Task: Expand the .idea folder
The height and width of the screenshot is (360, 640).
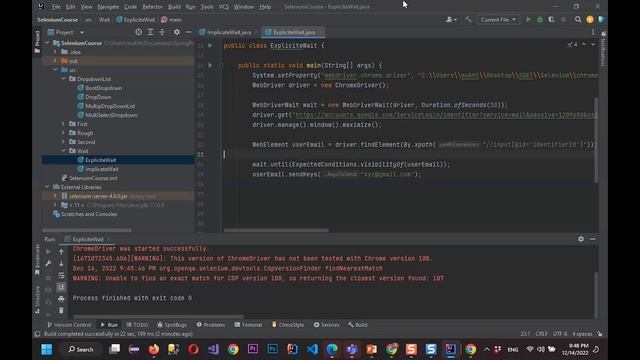Action: coord(55,52)
